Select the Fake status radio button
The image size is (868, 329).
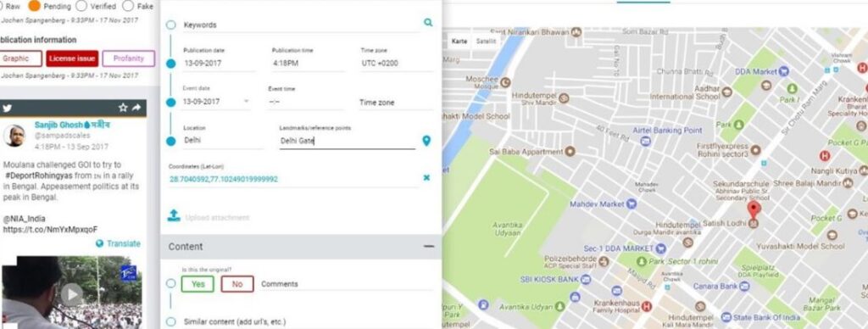128,6
